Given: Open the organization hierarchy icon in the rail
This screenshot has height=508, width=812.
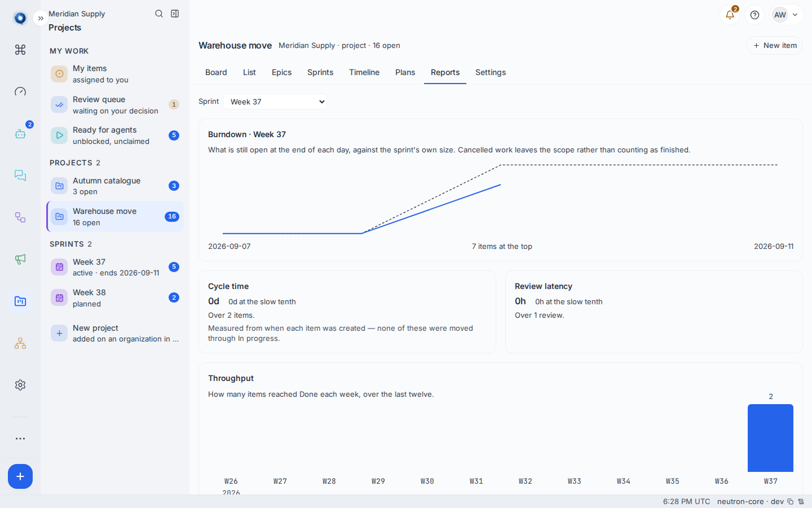Looking at the screenshot, I should point(20,343).
